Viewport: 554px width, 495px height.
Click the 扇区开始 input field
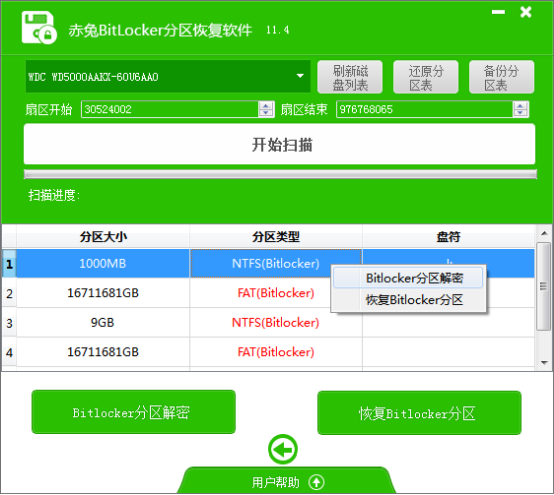[x=170, y=109]
